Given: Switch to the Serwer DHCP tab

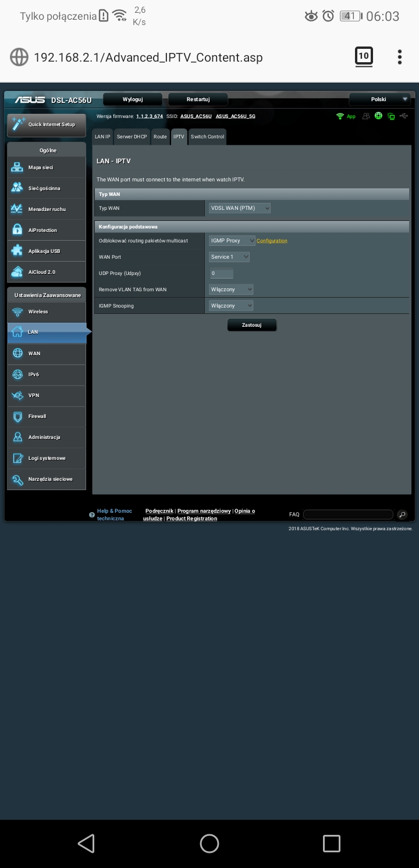Looking at the screenshot, I should tap(132, 137).
